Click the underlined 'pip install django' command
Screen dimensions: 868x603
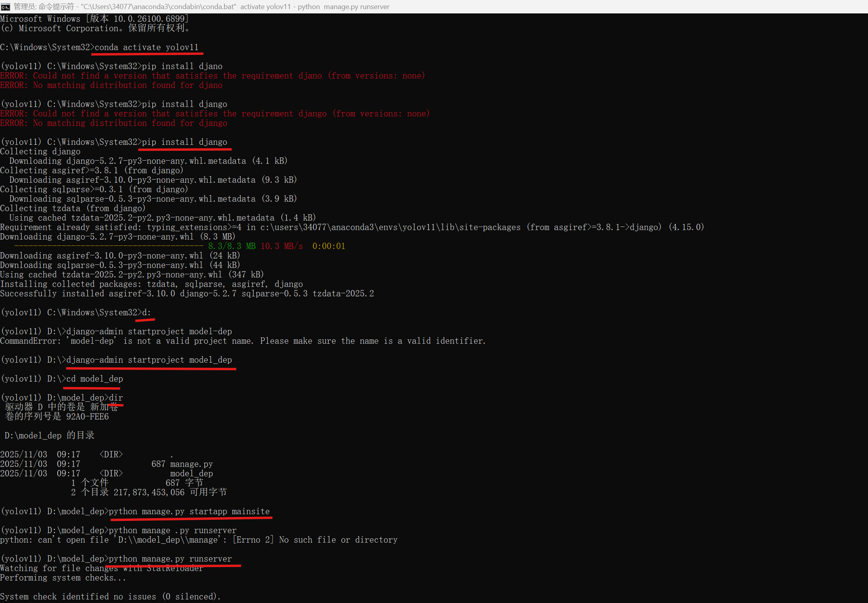point(184,142)
